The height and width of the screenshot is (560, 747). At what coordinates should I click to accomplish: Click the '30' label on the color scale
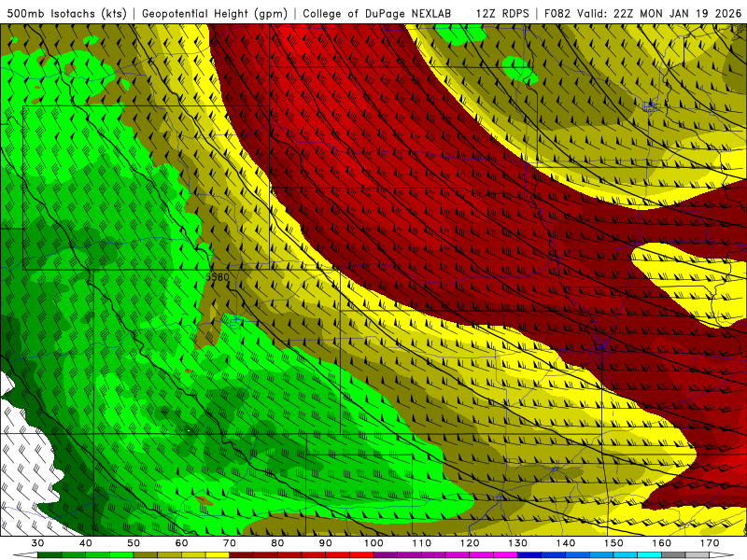37,543
